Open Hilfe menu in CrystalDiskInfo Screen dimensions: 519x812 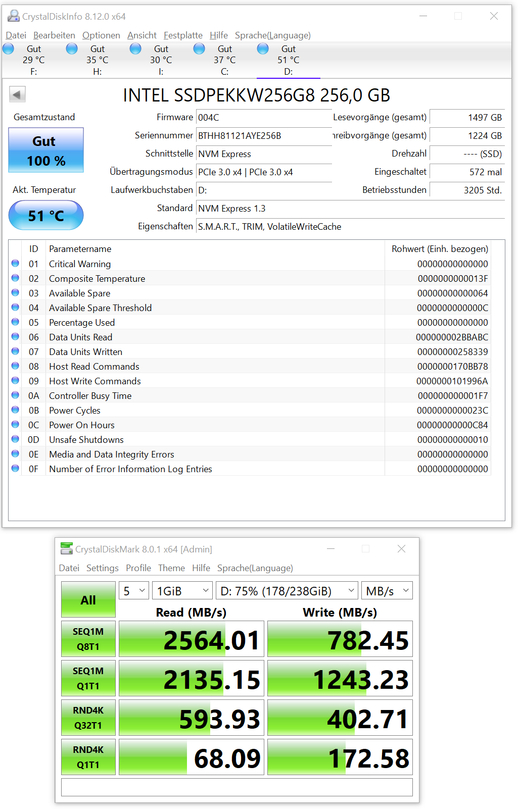(219, 35)
